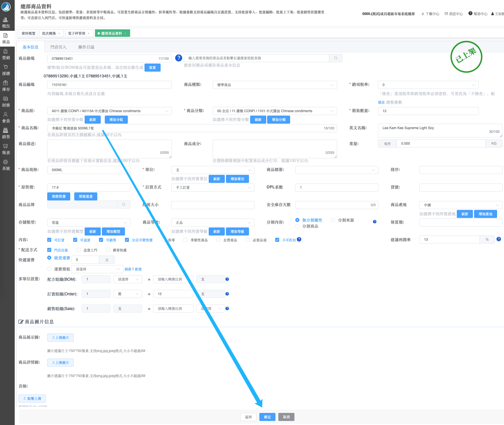Click the help icon on the BOM row
Viewport: 504px width, 425px height.
(x=227, y=279)
